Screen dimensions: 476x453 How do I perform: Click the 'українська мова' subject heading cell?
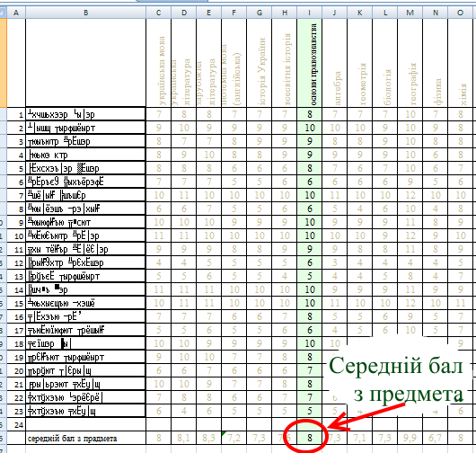tap(158, 63)
